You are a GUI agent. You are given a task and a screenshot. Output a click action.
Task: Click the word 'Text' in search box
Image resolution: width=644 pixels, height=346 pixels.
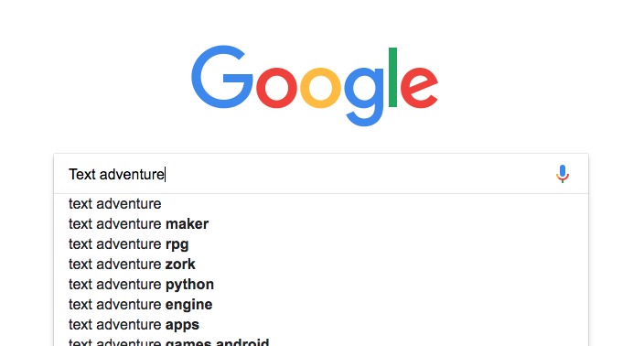82,174
